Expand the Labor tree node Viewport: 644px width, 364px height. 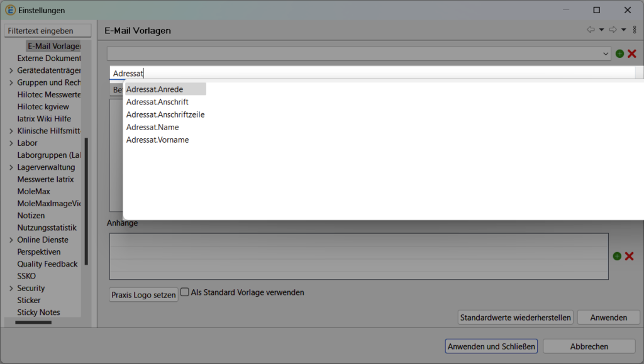[x=11, y=143]
